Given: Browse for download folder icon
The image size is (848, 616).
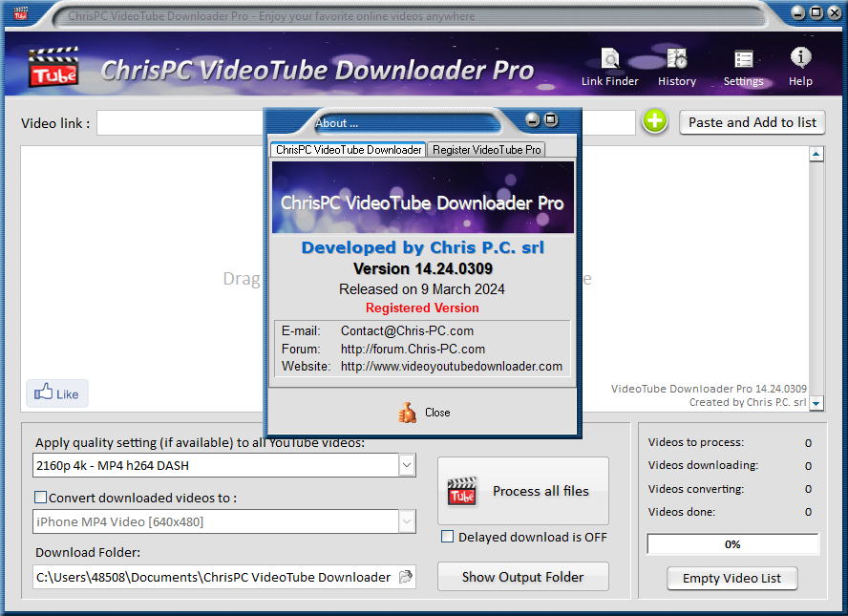Looking at the screenshot, I should [x=406, y=577].
